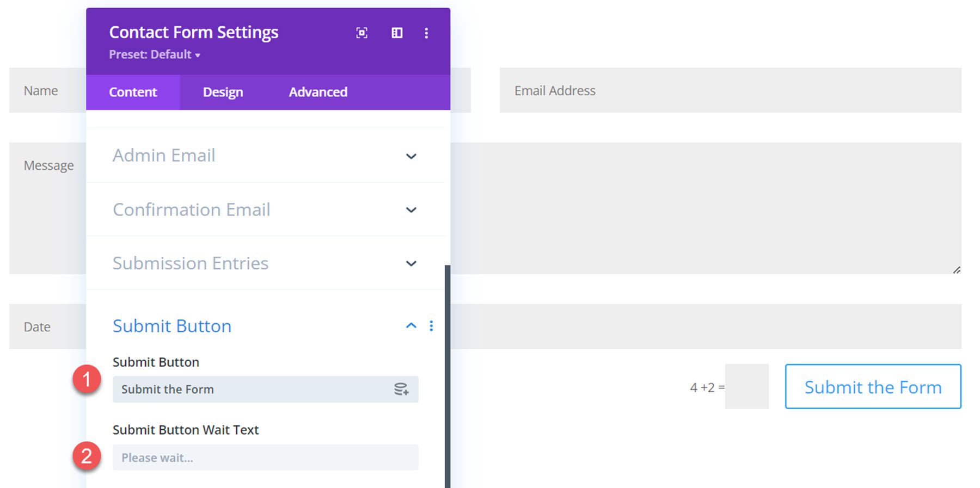
Task: Click the 4 +2 = captcha text
Action: [x=707, y=387]
